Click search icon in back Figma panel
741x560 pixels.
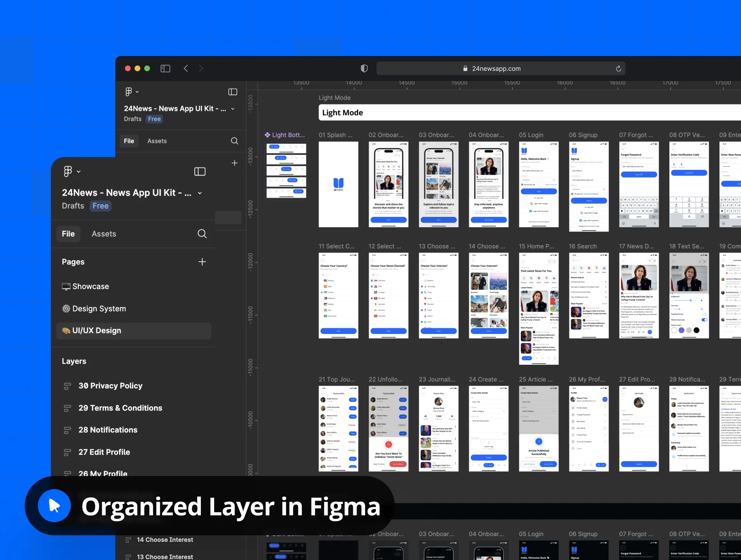[x=235, y=141]
